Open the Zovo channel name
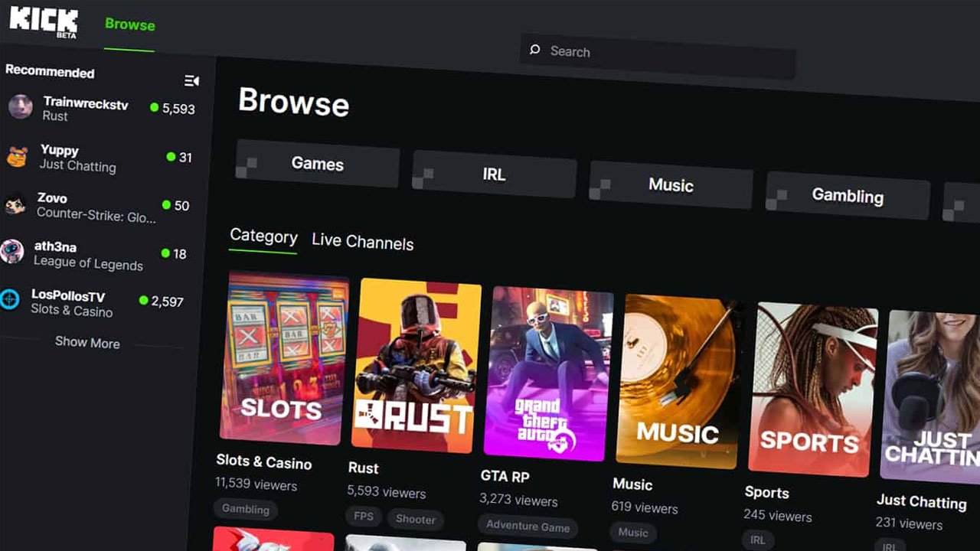980x551 pixels. coord(52,198)
